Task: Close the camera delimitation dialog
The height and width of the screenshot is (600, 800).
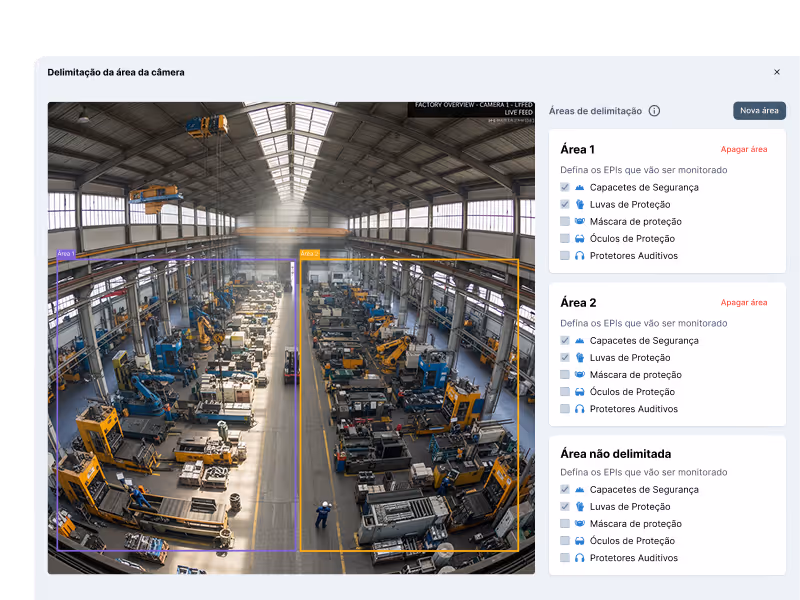Action: point(777,72)
